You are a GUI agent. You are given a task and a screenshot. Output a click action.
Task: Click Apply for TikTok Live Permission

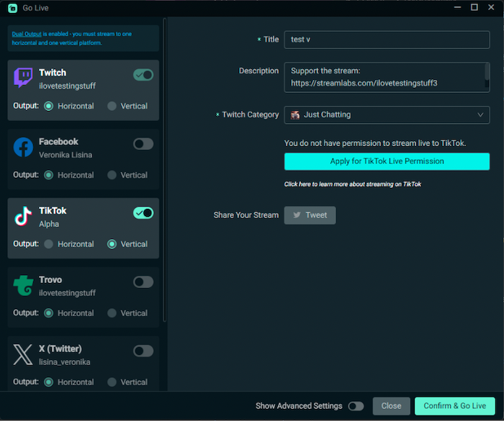tap(387, 161)
